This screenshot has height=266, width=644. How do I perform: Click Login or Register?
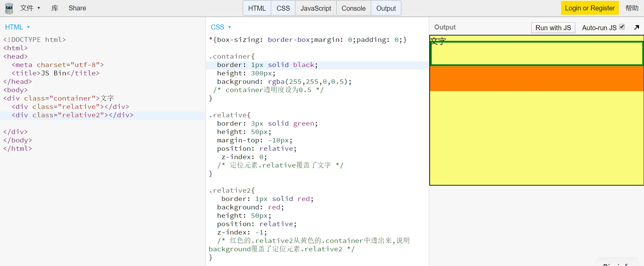click(590, 8)
